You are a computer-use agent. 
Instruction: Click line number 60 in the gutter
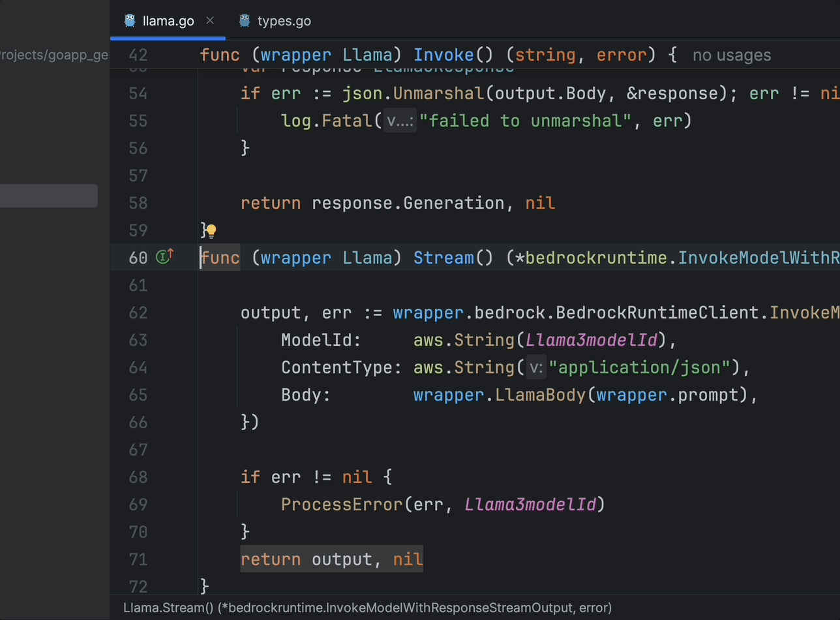click(x=138, y=257)
